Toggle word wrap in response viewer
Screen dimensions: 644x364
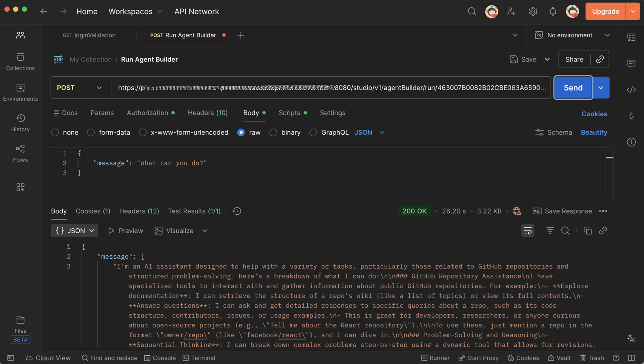[x=527, y=230]
